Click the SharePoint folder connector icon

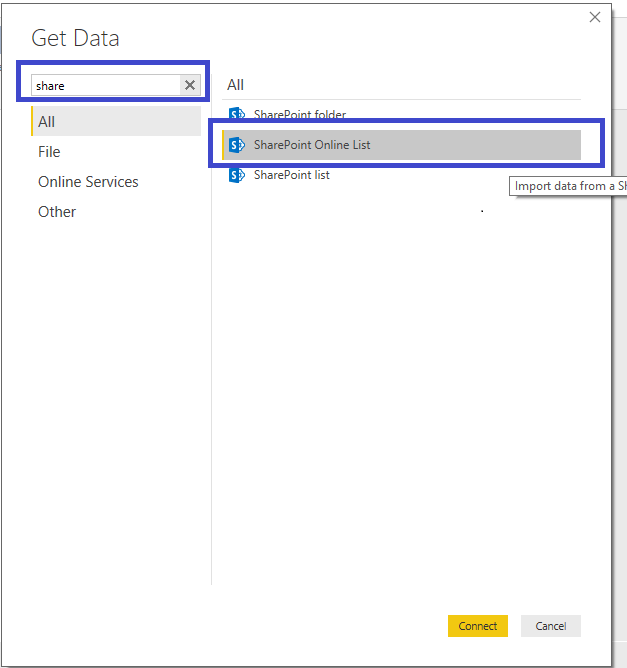(237, 114)
